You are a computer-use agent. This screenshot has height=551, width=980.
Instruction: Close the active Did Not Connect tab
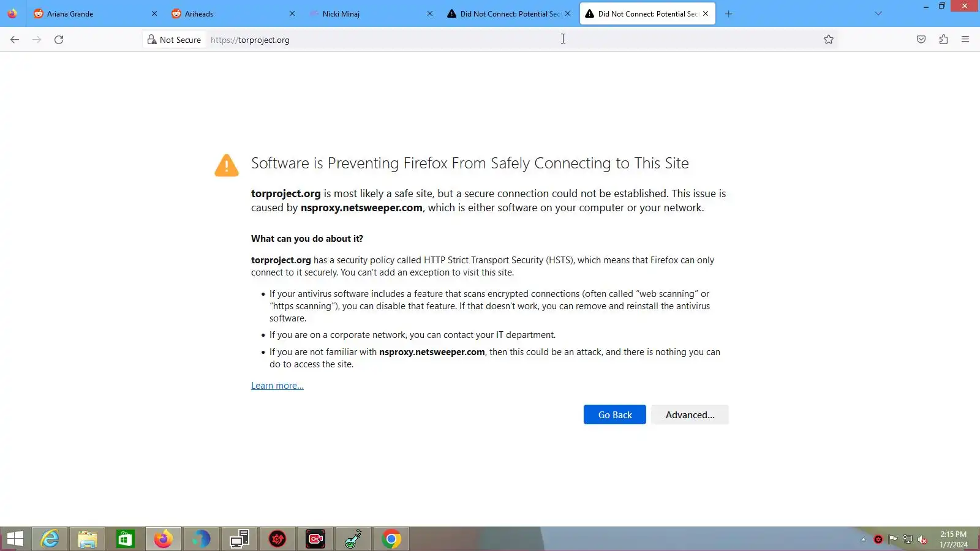[x=706, y=13]
